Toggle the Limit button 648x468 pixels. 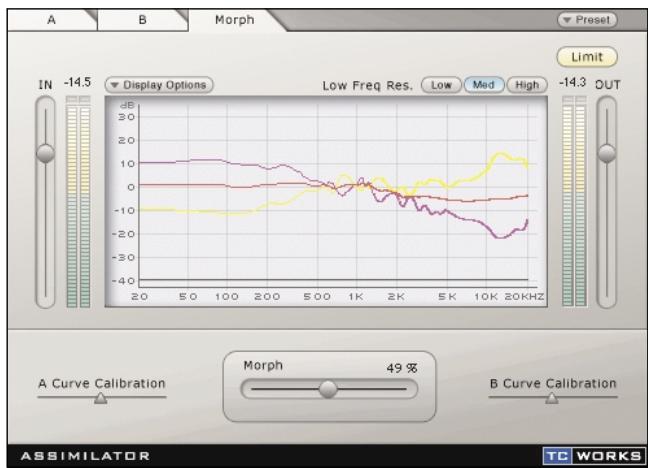pyautogui.click(x=587, y=57)
